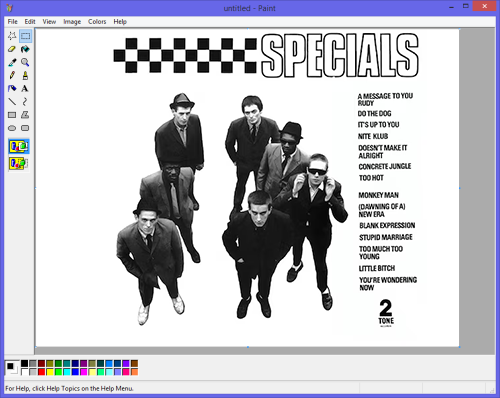Viewport: 500px width, 398px height.
Task: Click the SPECIALS title on the canvas
Action: [x=340, y=55]
